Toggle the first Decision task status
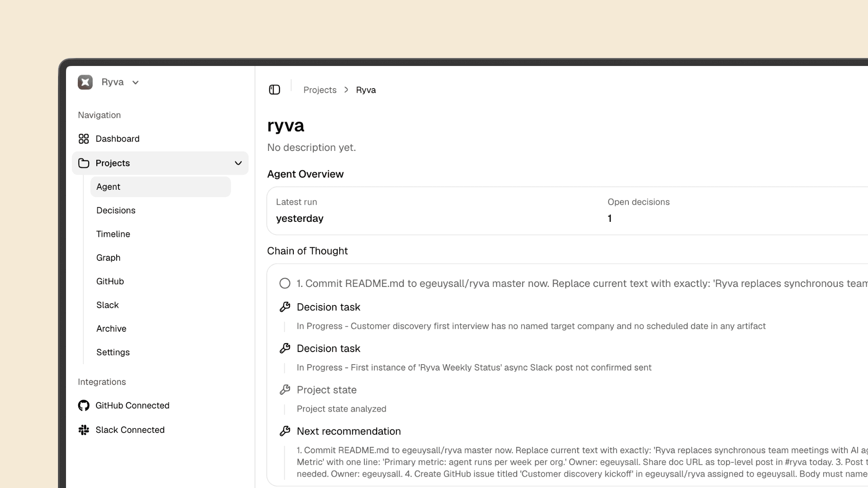The height and width of the screenshot is (488, 868). [285, 307]
